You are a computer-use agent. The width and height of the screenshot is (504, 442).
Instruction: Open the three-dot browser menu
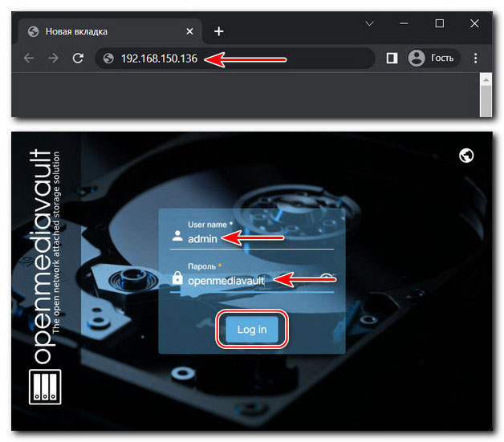475,58
